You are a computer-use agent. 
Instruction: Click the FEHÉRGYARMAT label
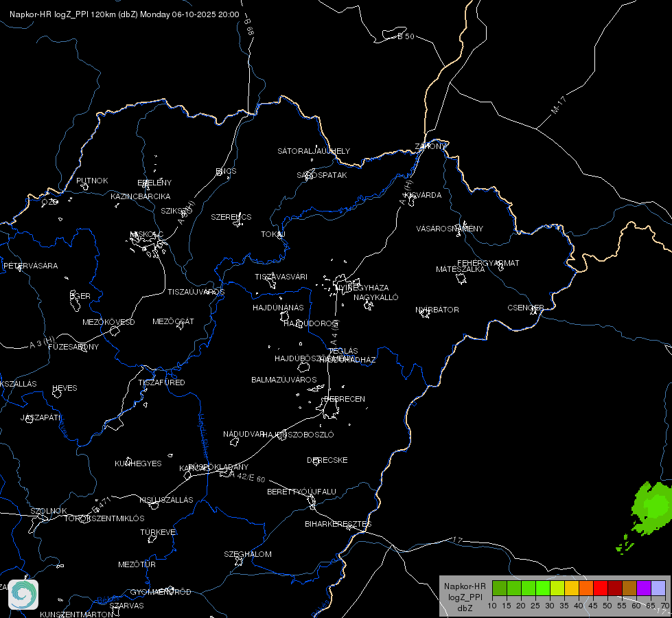coord(488,263)
